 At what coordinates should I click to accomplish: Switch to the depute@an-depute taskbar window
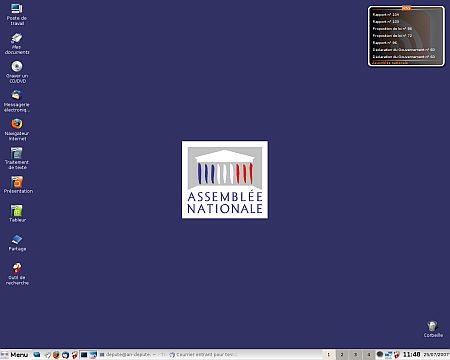coord(132,355)
